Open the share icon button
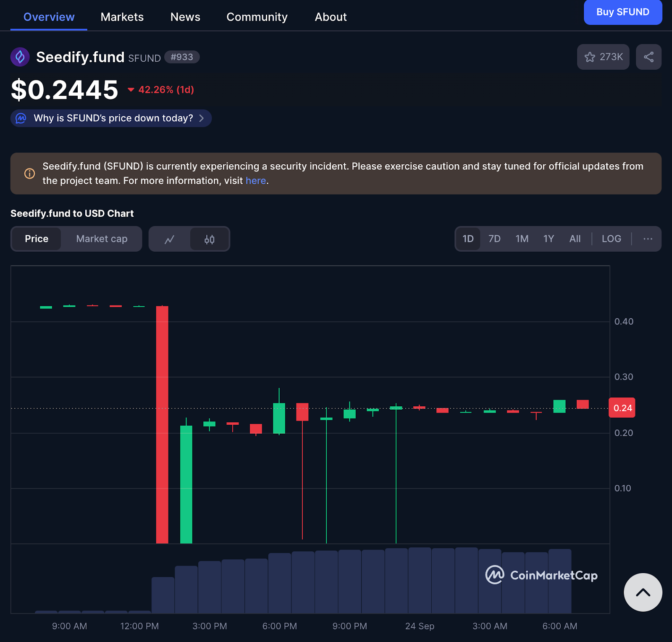 pos(648,57)
